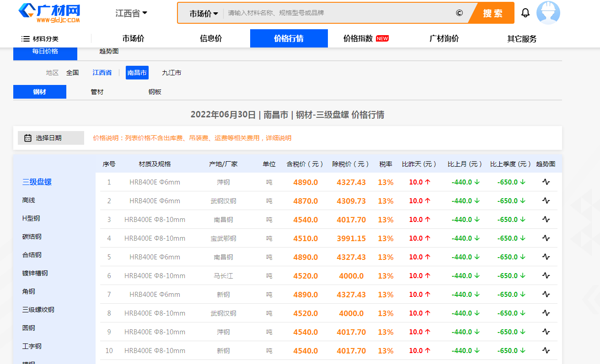Screen dimensions: 600x364
Task: Choose 江西省 in region filter row
Action: (x=102, y=73)
